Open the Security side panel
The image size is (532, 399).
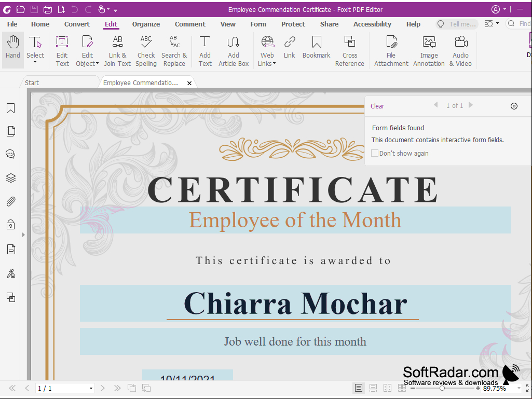[x=11, y=225]
